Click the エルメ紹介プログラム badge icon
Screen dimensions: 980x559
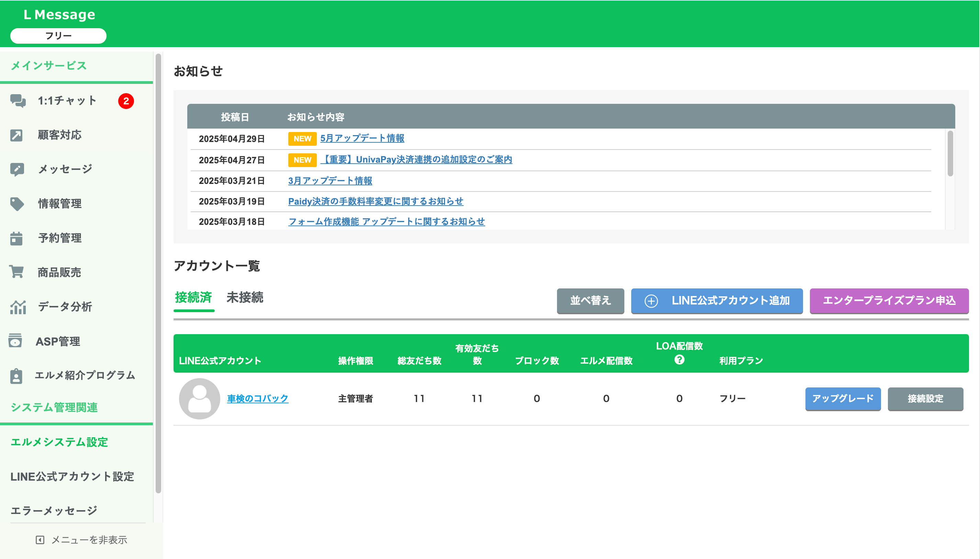tap(16, 375)
